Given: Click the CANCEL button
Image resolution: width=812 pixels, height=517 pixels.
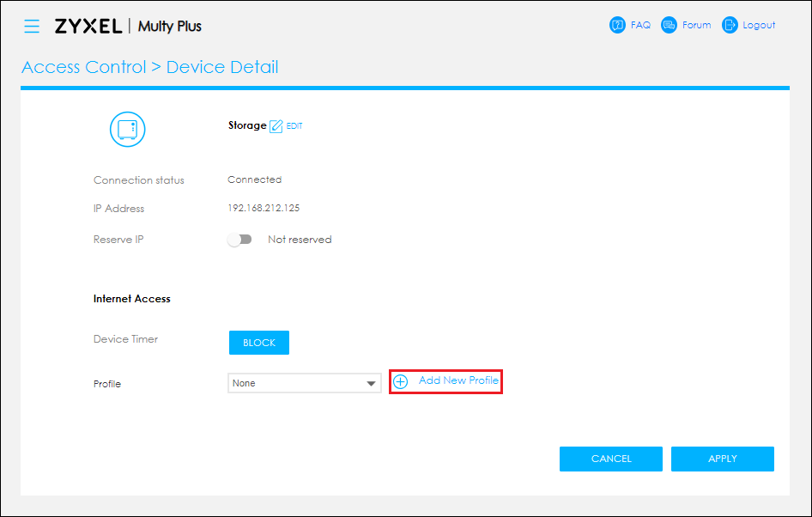Looking at the screenshot, I should tap(610, 459).
